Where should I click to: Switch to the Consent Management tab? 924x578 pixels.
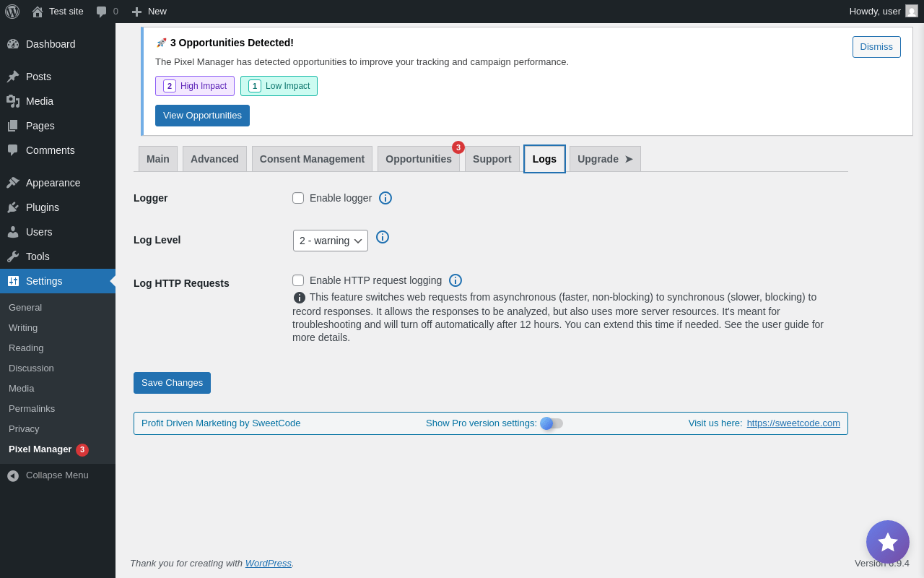[x=312, y=159]
